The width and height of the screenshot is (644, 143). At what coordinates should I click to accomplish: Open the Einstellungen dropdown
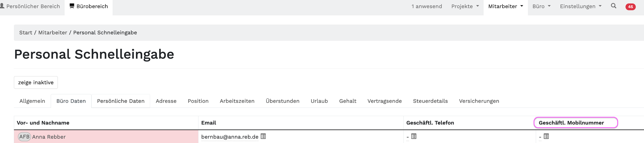click(x=580, y=6)
